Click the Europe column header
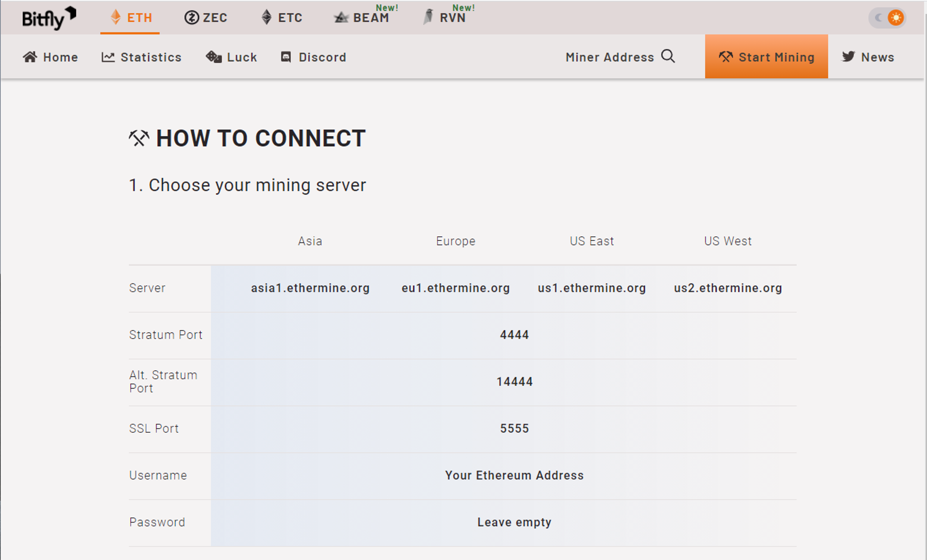Image resolution: width=927 pixels, height=560 pixels. [456, 241]
